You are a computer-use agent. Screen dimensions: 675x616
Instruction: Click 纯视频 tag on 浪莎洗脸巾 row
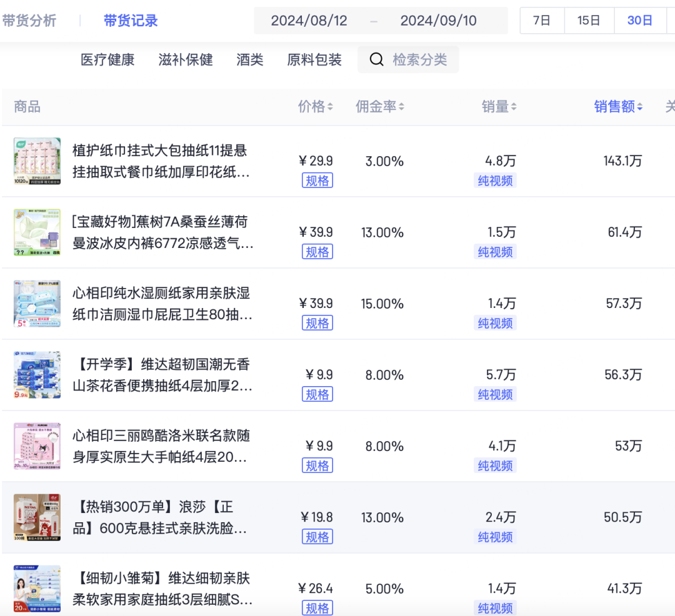(x=495, y=537)
